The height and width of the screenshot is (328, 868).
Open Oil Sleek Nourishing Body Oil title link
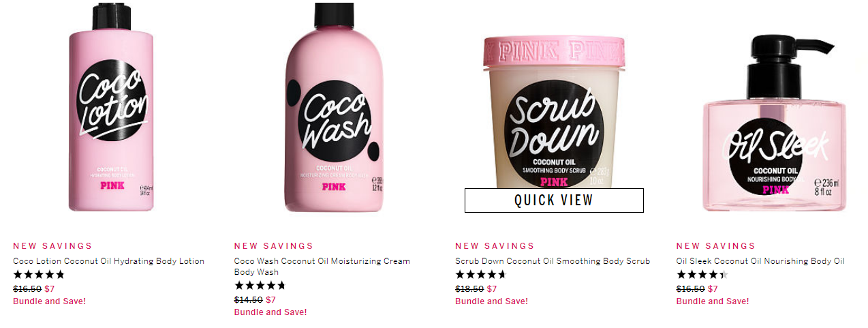tap(760, 261)
